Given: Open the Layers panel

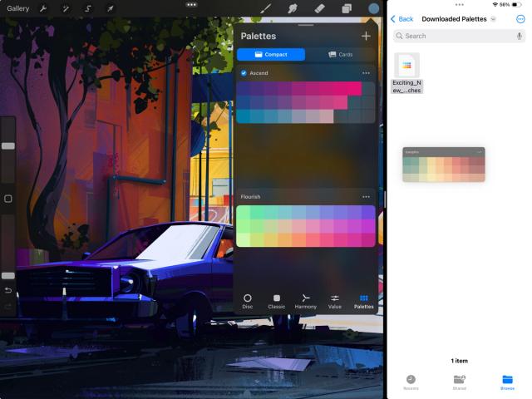Looking at the screenshot, I should [x=347, y=8].
